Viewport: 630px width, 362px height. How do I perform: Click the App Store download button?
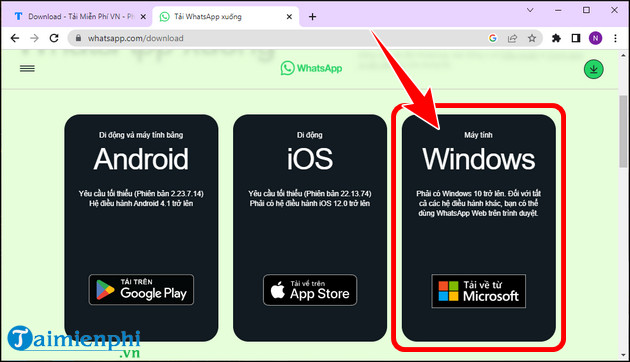click(310, 290)
